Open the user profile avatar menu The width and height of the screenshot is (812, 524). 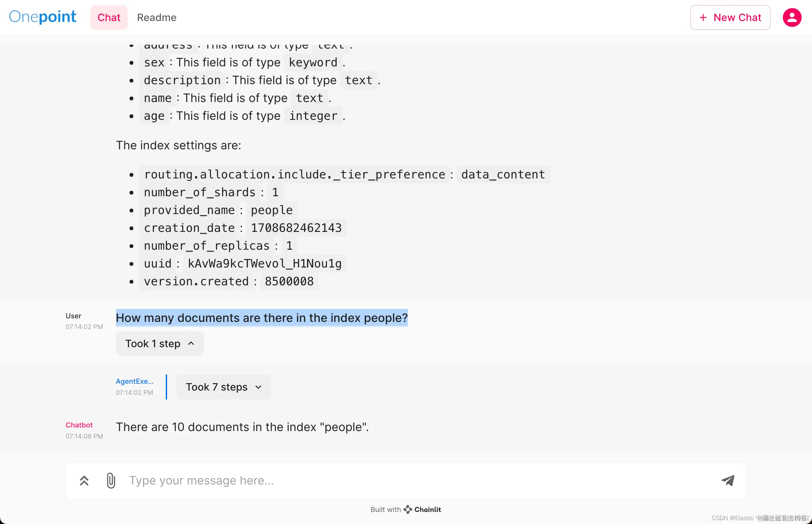[x=792, y=17]
